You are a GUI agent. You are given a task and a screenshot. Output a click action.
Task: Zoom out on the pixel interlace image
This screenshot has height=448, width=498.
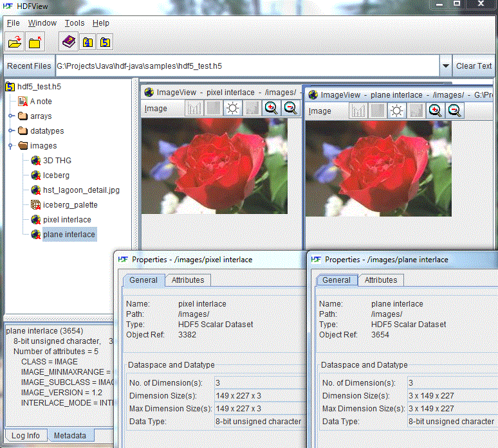coord(291,109)
